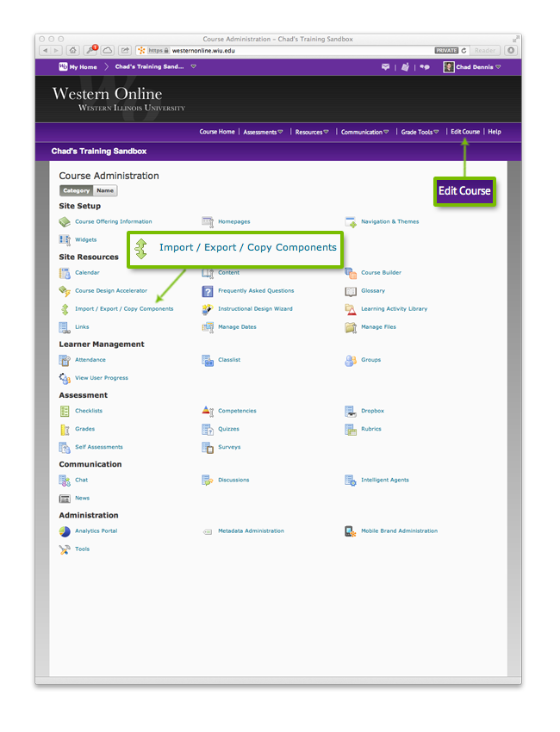This screenshot has width=560, height=732.
Task: Click the Mobile Brand Administration icon
Action: tap(351, 531)
